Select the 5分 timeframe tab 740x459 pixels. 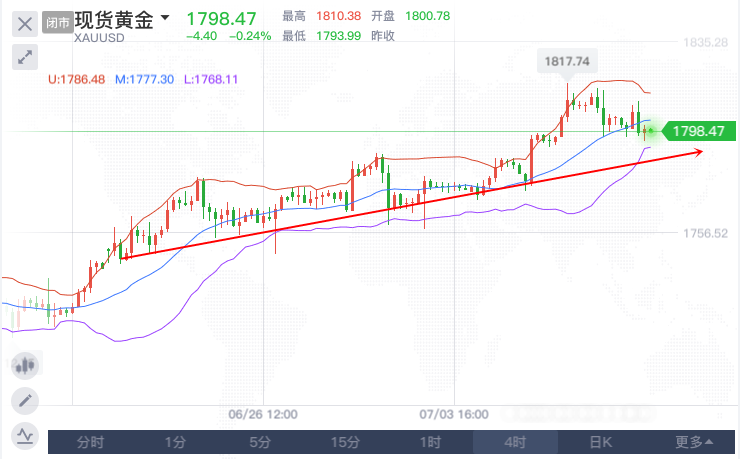tap(260, 442)
